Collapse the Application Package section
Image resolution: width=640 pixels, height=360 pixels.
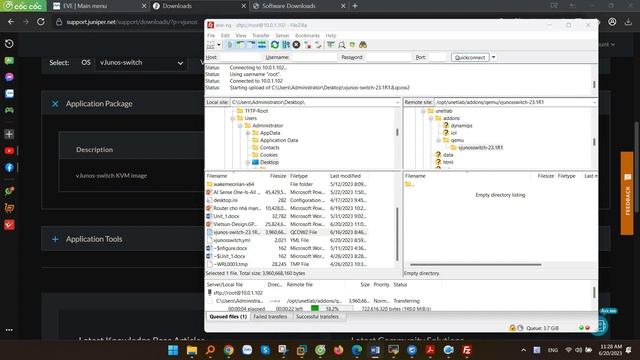coord(55,104)
